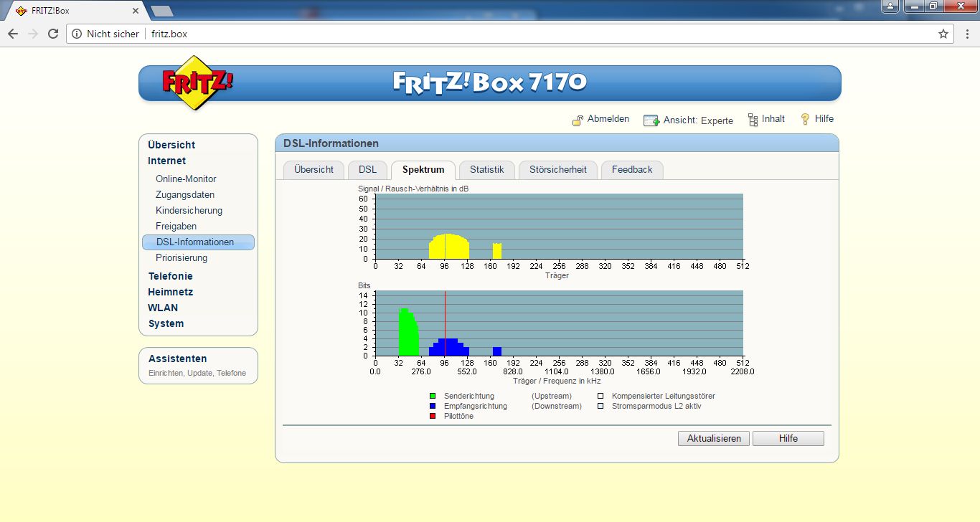Expand the Heimnetz menu
This screenshot has width=980, height=522.
tap(170, 292)
